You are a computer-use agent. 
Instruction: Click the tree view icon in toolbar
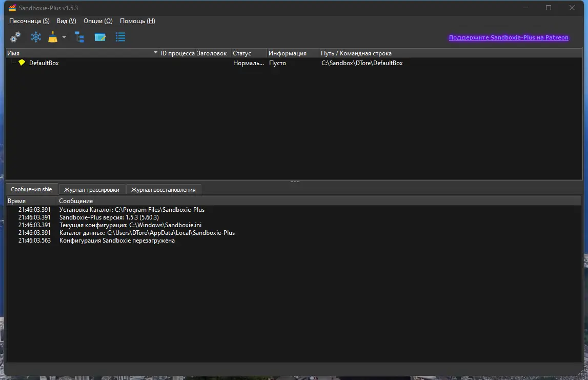pyautogui.click(x=79, y=37)
